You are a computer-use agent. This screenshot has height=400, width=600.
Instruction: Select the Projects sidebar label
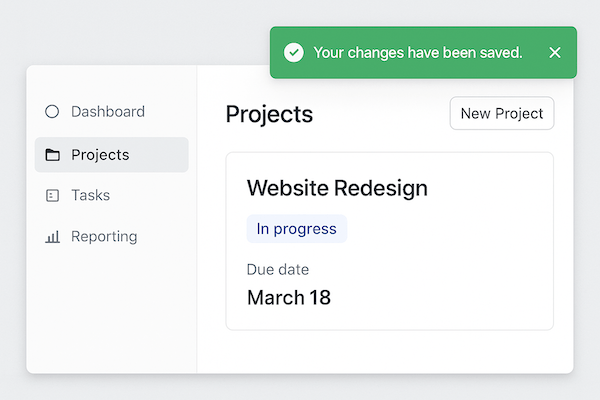pyautogui.click(x=100, y=155)
